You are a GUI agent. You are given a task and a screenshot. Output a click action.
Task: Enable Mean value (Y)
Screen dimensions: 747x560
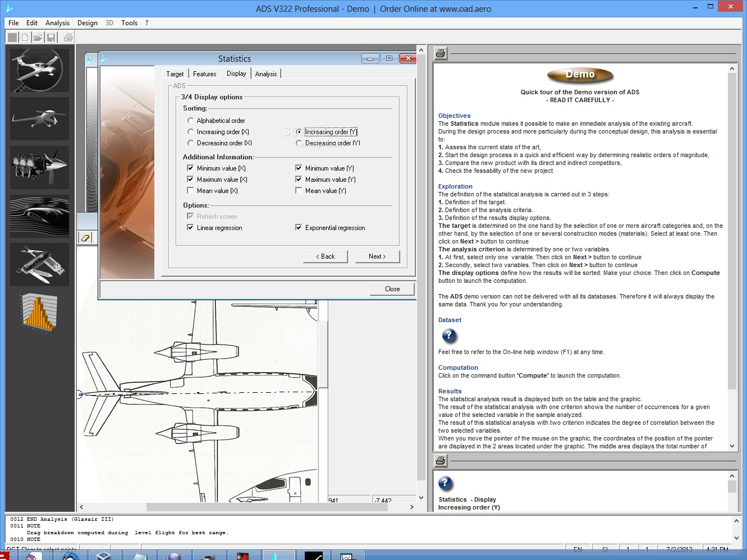[321, 191]
